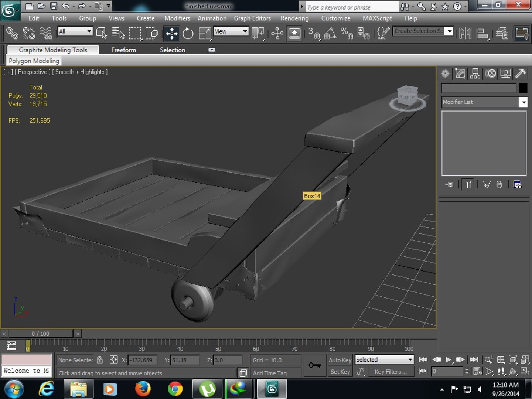Screen dimensions: 532x399
Task: Click the Select and Uniform Scale tool
Action: [204, 34]
